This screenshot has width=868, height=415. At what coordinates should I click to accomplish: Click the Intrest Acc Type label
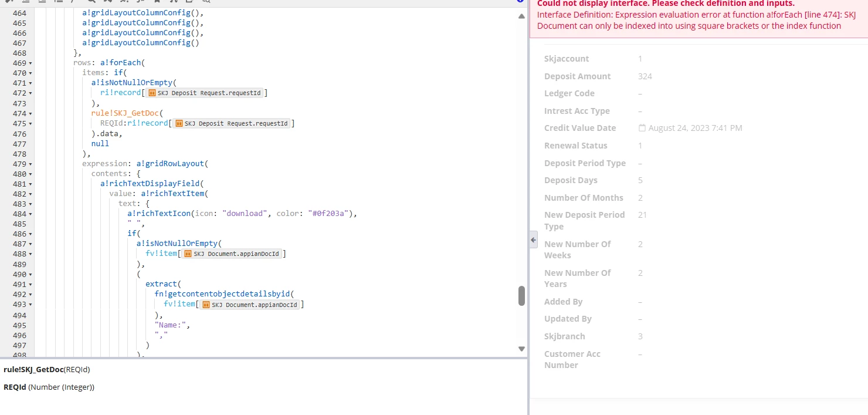(x=577, y=111)
